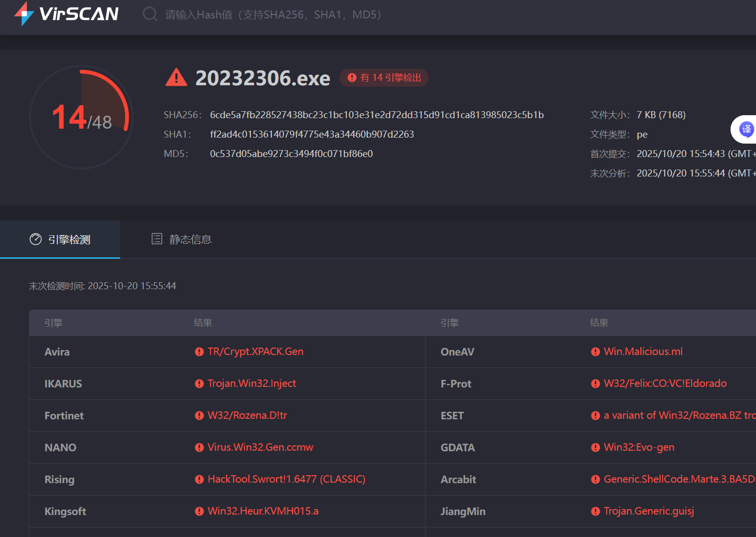Select the SHA256 hash value
Viewport: 756px width, 537px height.
pos(377,115)
